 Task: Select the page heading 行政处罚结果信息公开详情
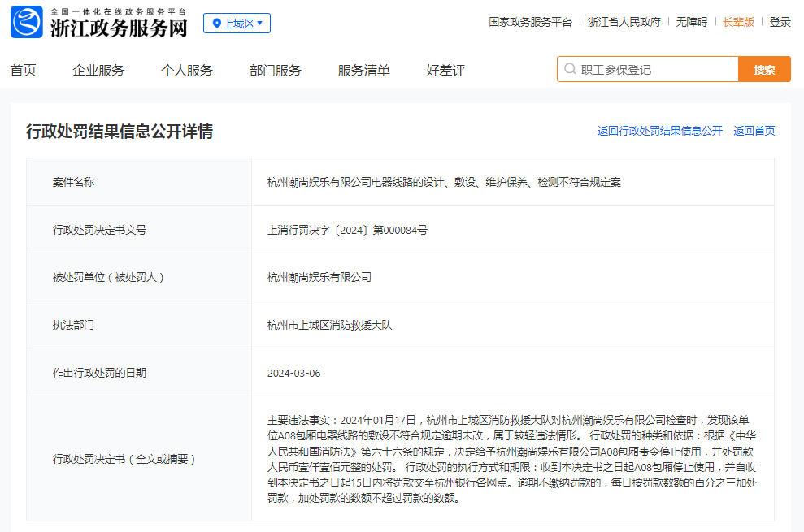point(120,132)
